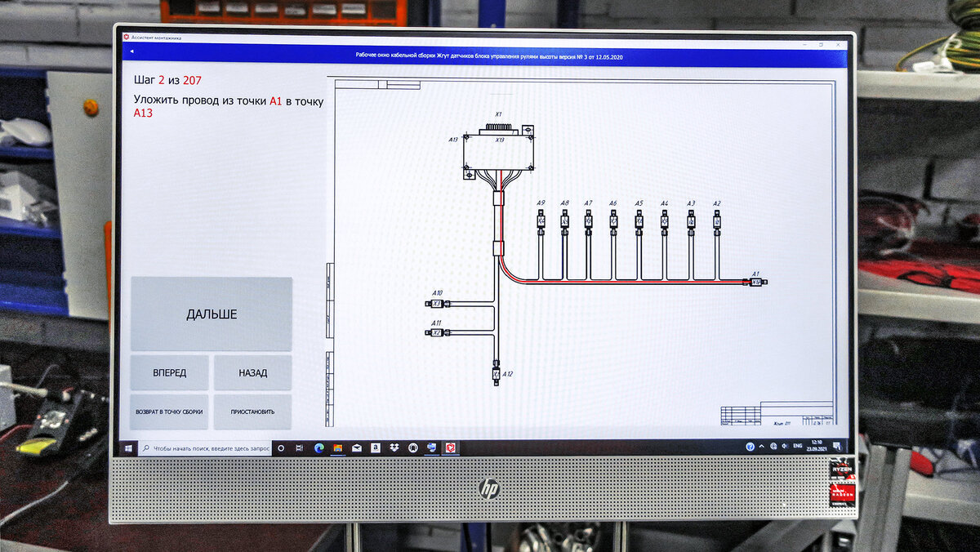Viewport: 980px width, 552px height.
Task: Open the Amazon icon in the taskbar
Action: [376, 448]
